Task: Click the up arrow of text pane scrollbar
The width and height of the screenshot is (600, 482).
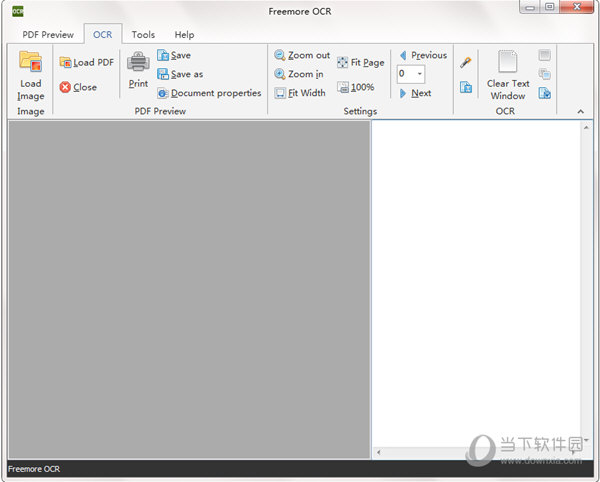Action: pyautogui.click(x=586, y=127)
